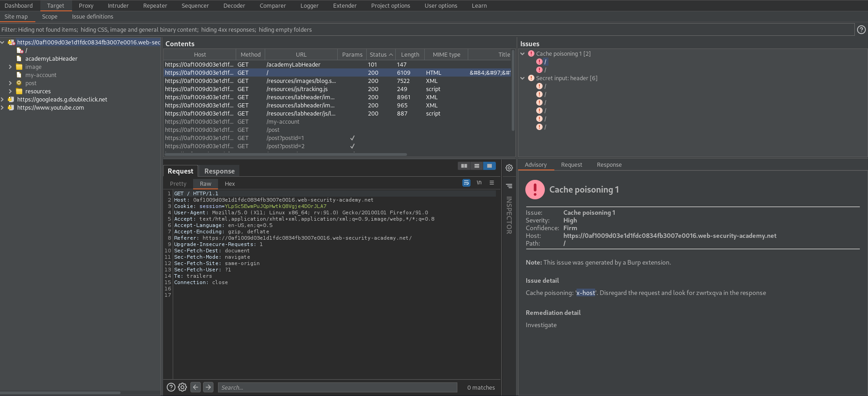Select /resources/js/tracking.js row

tap(338, 89)
